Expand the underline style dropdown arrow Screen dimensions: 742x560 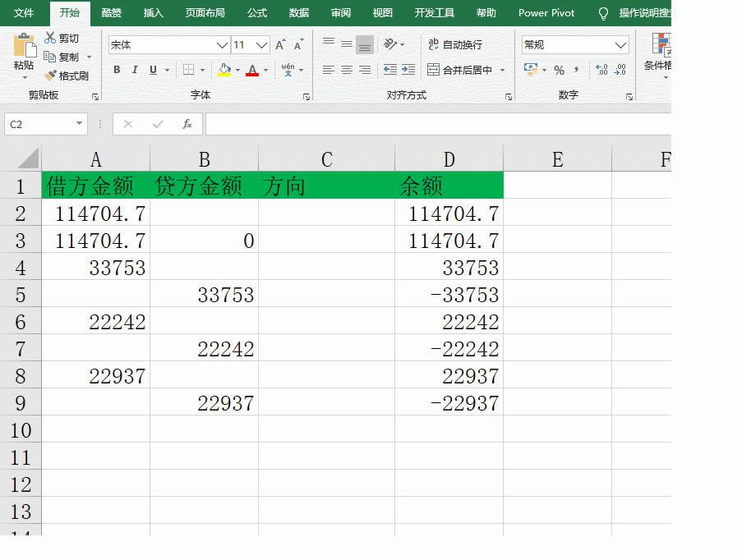167,70
